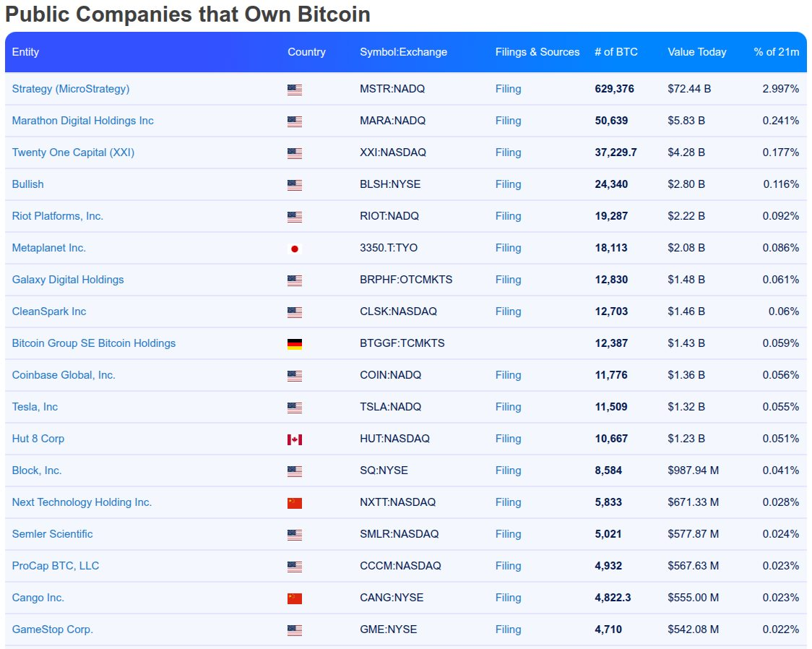Open the CleanSpark Inc link
Screen dimensions: 812x649
tap(49, 311)
